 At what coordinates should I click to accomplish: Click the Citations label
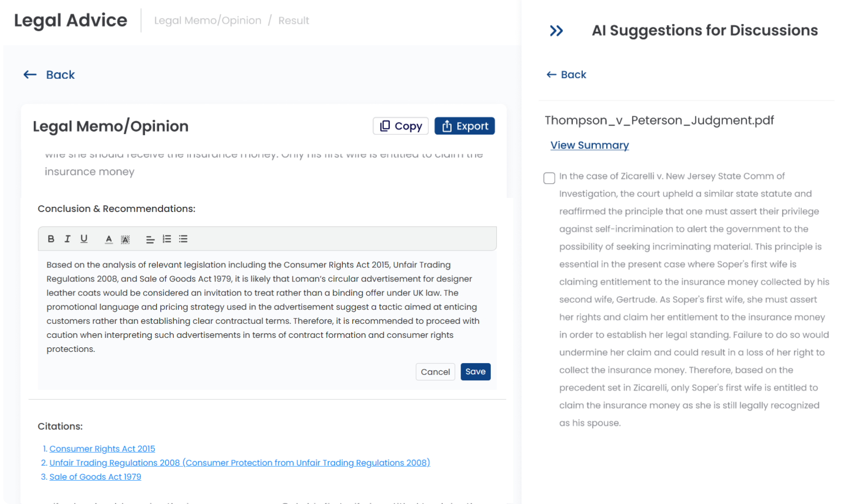pos(60,427)
